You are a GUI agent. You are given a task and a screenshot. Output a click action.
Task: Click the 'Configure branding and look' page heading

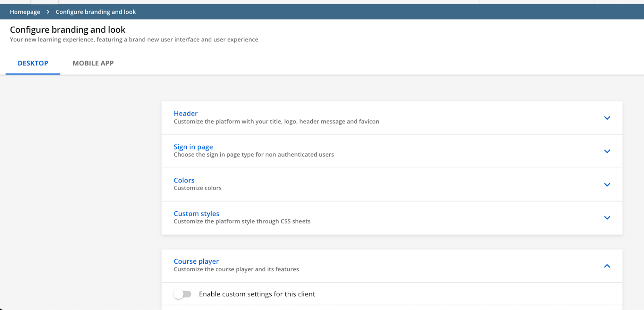(68, 30)
